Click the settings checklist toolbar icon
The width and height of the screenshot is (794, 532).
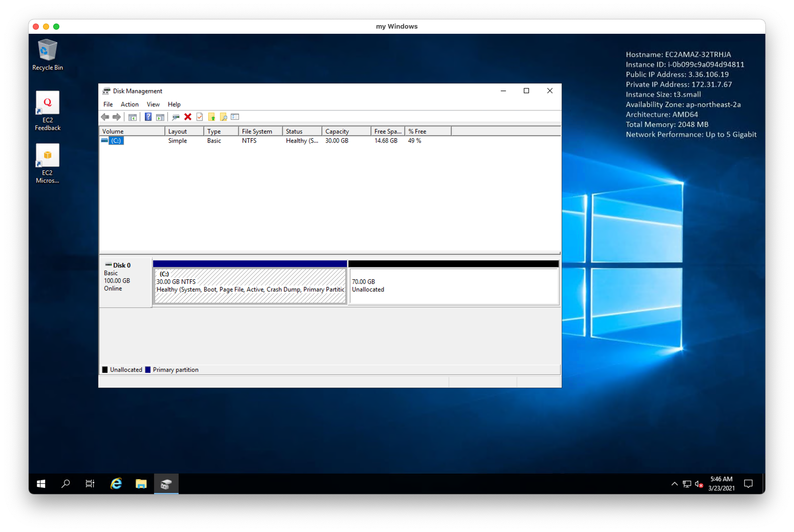(x=235, y=117)
